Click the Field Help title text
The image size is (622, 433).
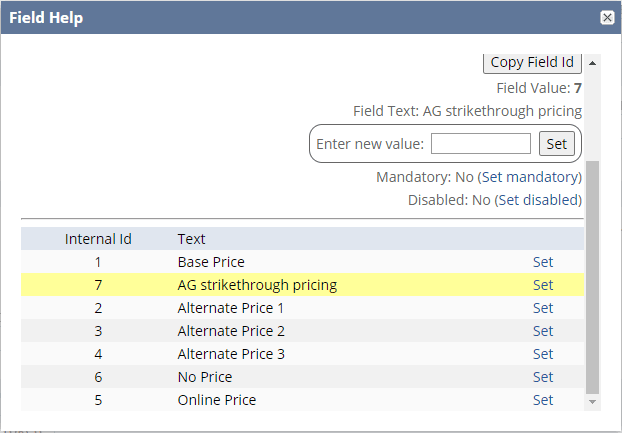tap(46, 18)
